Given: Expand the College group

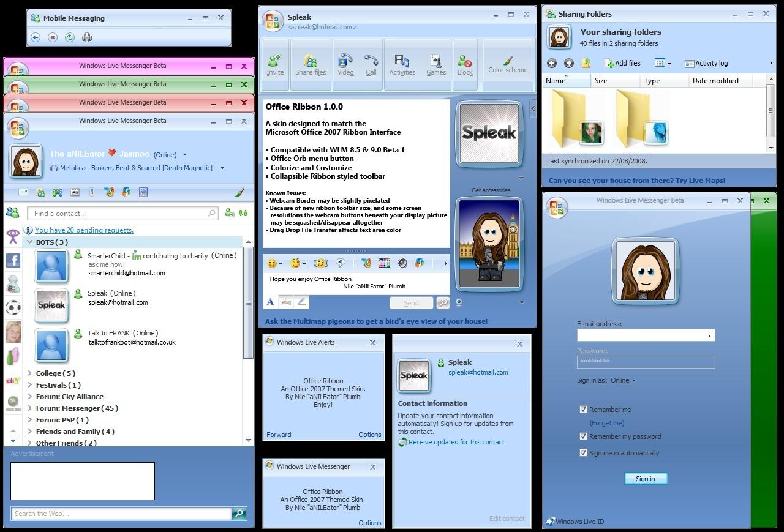Looking at the screenshot, I should [x=29, y=373].
